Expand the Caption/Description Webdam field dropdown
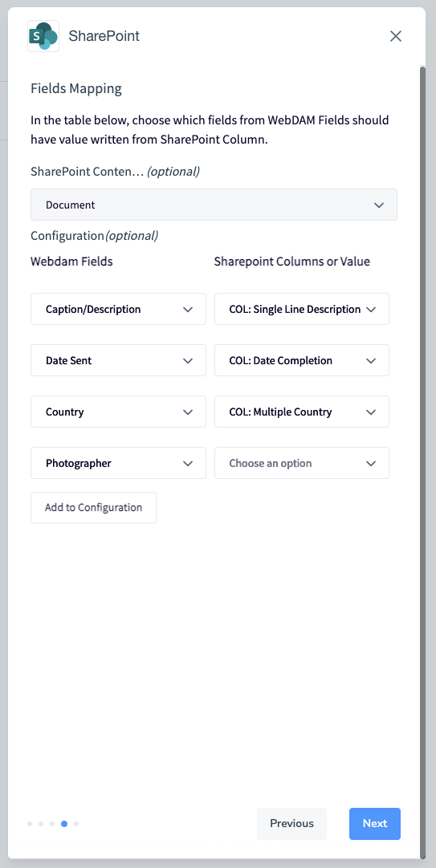This screenshot has width=436, height=868. [x=119, y=309]
